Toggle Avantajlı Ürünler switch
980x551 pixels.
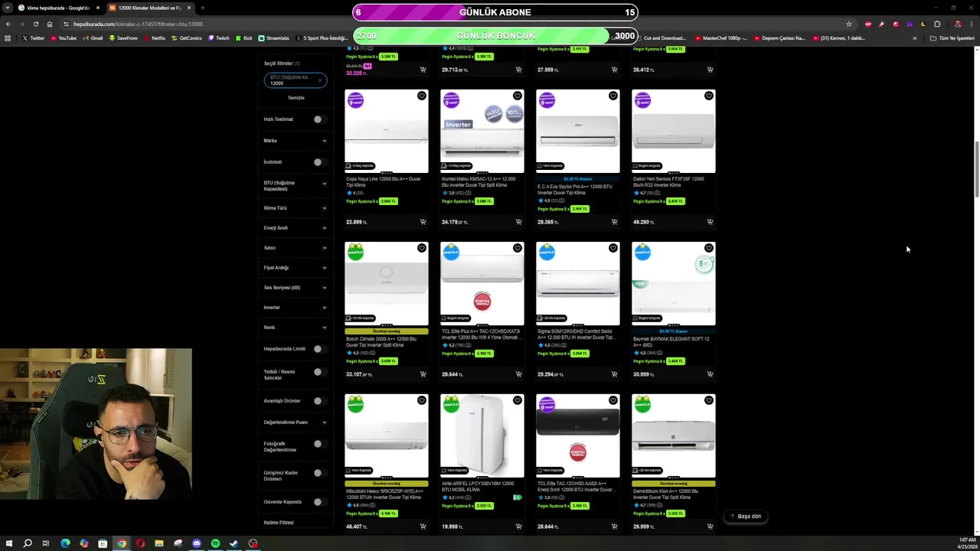[319, 401]
